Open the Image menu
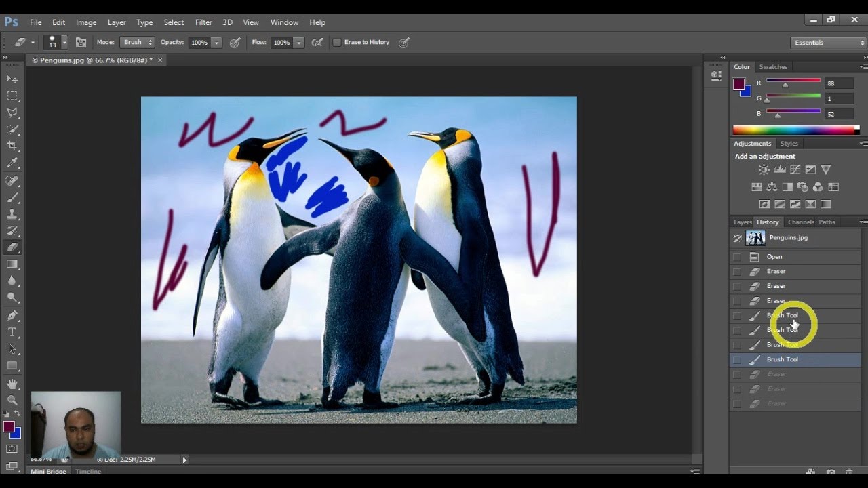 (x=86, y=22)
